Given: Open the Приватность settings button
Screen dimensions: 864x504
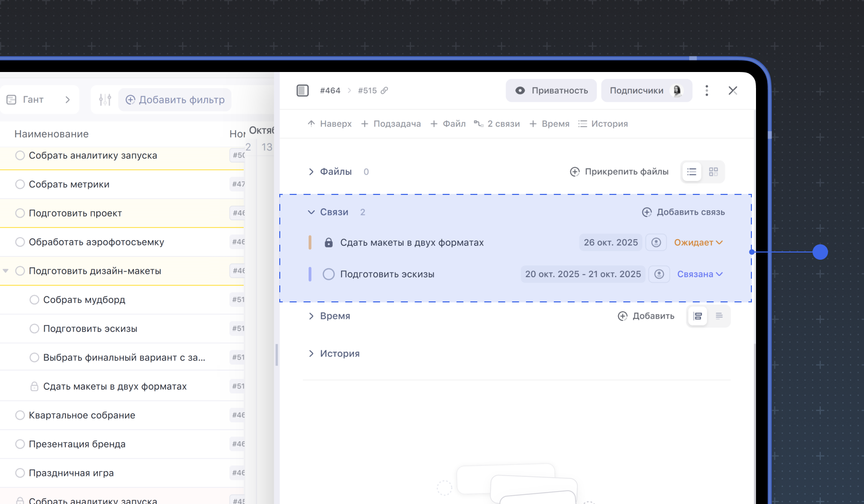Looking at the screenshot, I should [551, 91].
